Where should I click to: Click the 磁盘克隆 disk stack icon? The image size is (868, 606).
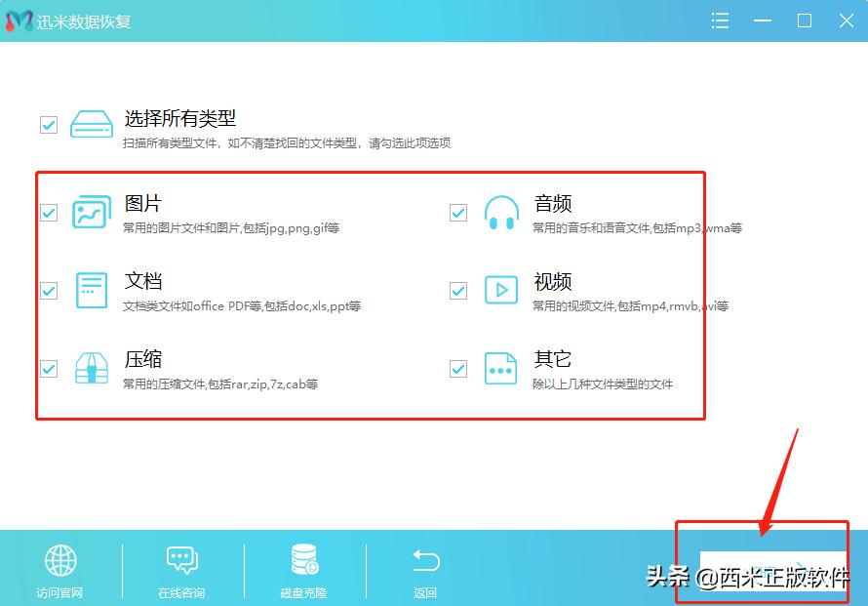coord(303,561)
